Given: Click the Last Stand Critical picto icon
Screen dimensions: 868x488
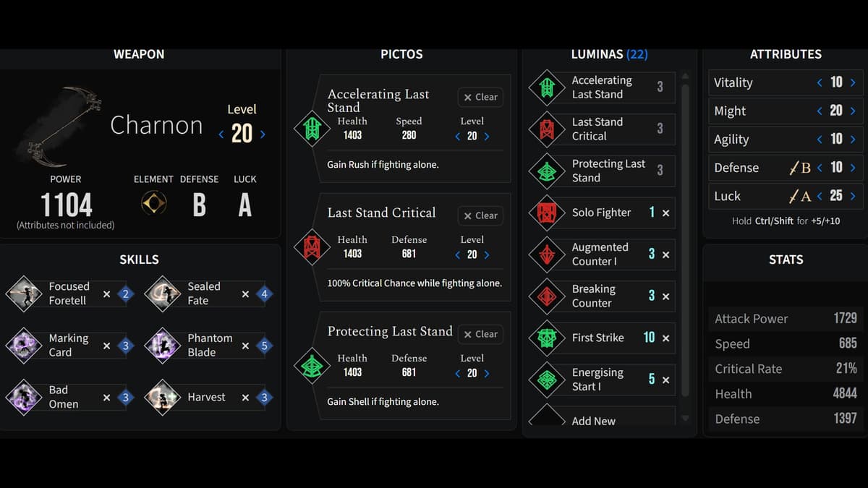Looking at the screenshot, I should click(312, 247).
